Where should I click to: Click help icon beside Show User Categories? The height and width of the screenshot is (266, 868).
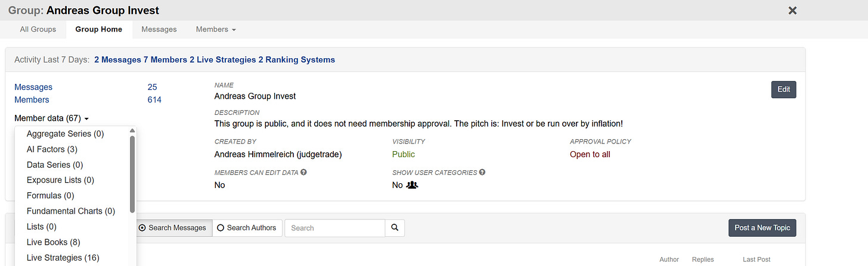pyautogui.click(x=482, y=173)
